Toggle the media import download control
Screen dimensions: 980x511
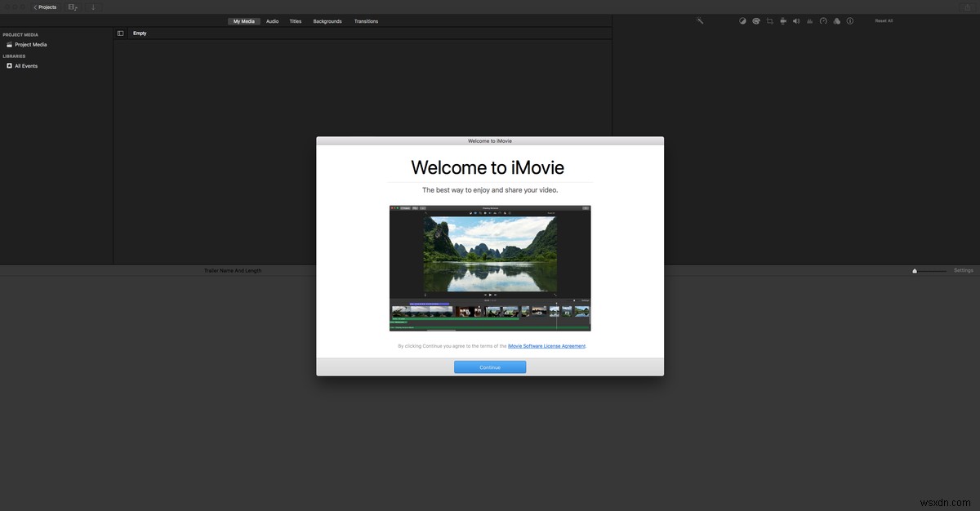pyautogui.click(x=92, y=7)
